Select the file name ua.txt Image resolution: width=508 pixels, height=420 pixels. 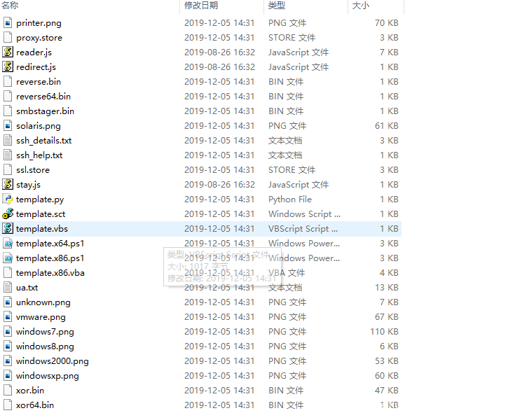point(27,288)
